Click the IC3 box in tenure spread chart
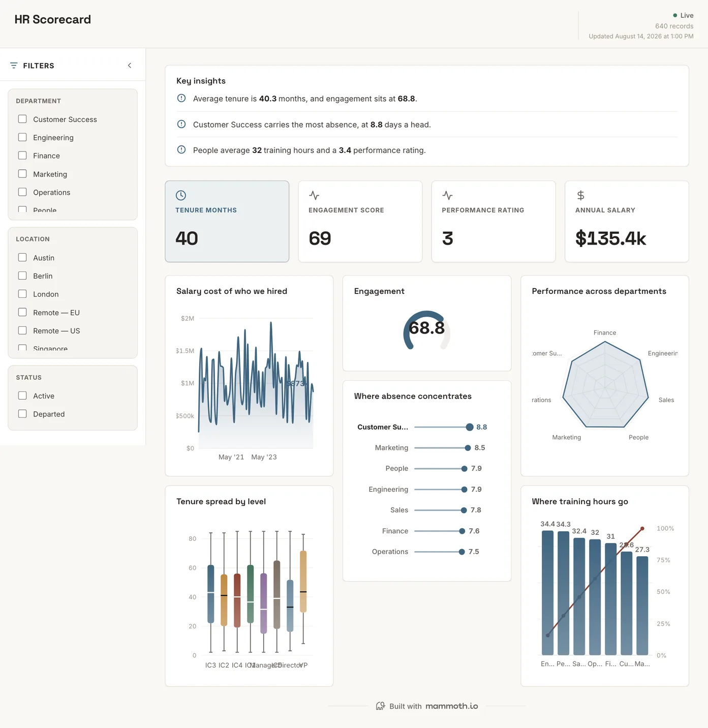This screenshot has width=708, height=728. click(x=211, y=594)
